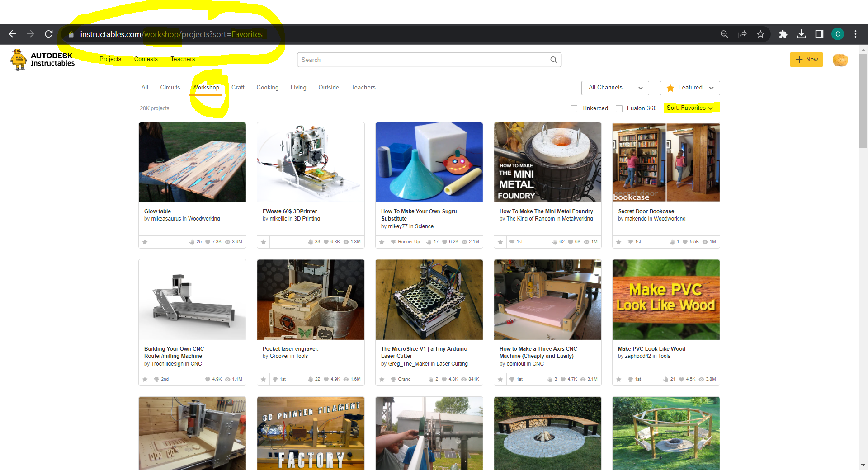This screenshot has width=868, height=470.
Task: Open the All Channels dropdown
Action: click(615, 88)
